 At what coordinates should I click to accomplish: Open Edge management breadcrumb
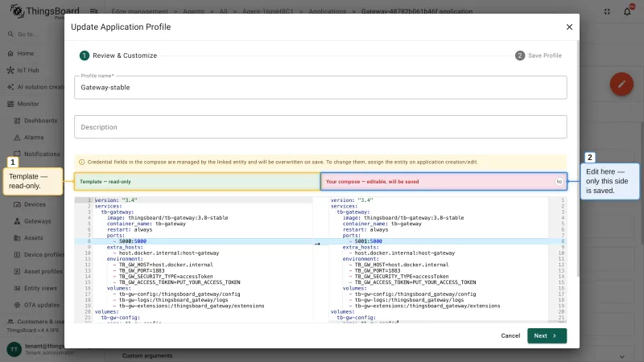point(139,11)
